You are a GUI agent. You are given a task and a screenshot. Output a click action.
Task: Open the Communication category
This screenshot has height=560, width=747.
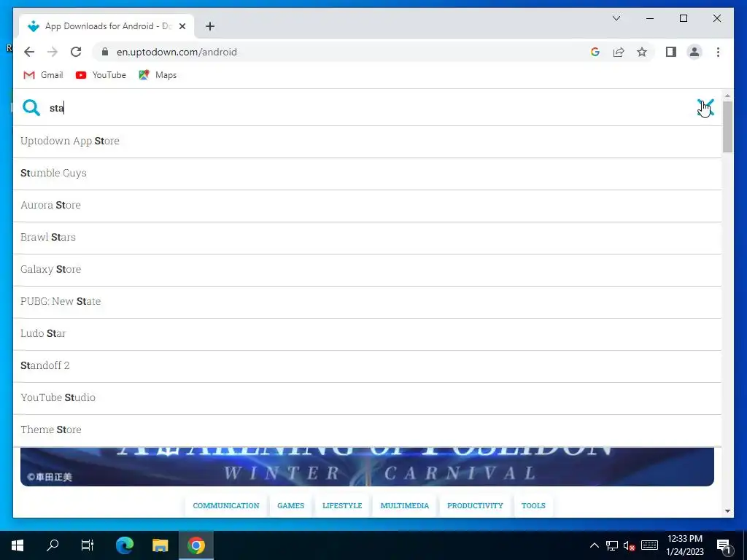pos(226,506)
